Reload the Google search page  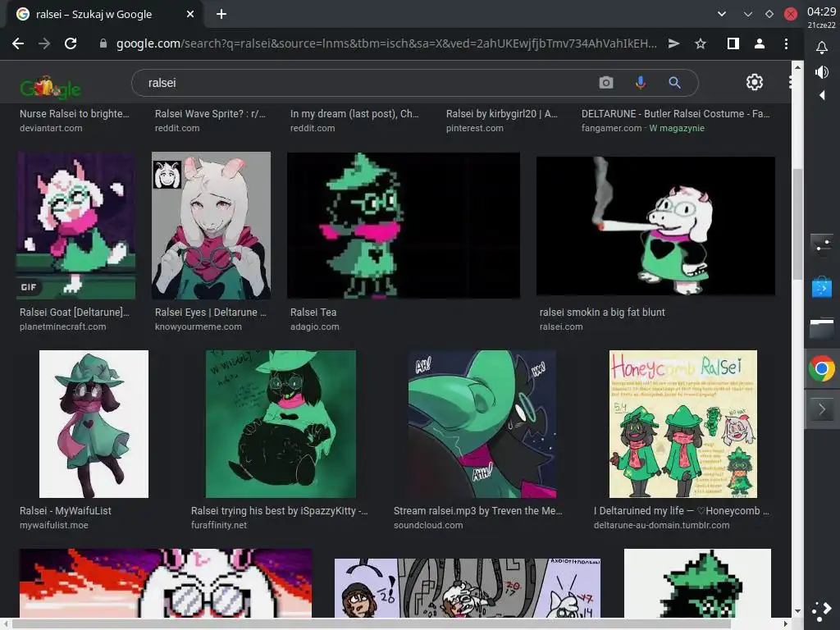pyautogui.click(x=71, y=44)
